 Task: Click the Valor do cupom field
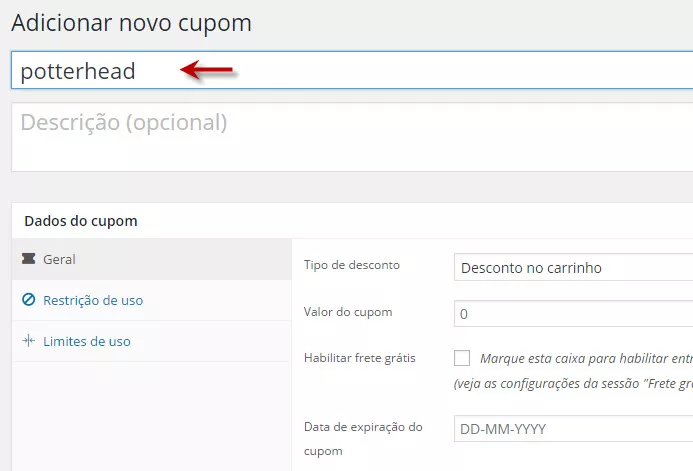(573, 314)
